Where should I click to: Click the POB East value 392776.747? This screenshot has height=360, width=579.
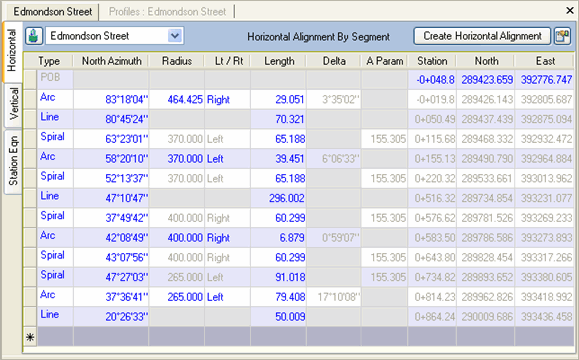coord(544,79)
